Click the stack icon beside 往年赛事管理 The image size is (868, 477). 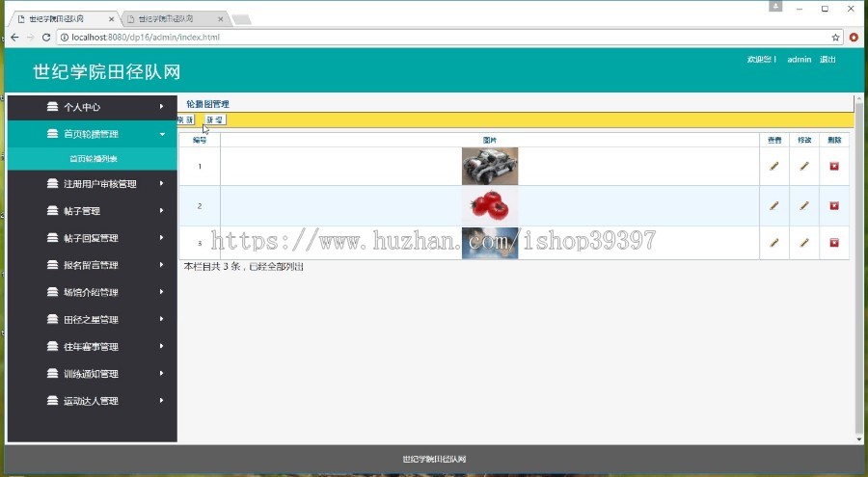pos(53,346)
